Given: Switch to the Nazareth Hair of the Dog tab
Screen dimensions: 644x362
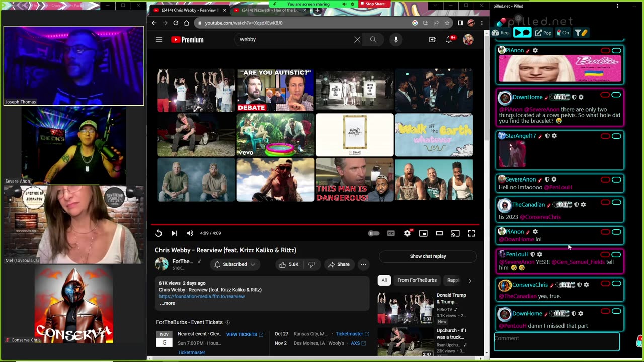Looking at the screenshot, I should pyautogui.click(x=271, y=10).
